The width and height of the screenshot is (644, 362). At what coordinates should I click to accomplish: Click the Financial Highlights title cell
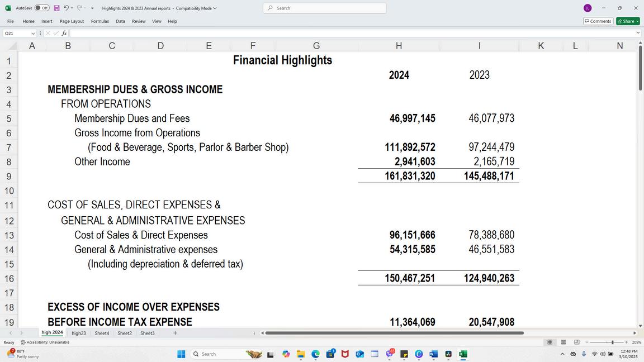point(282,60)
